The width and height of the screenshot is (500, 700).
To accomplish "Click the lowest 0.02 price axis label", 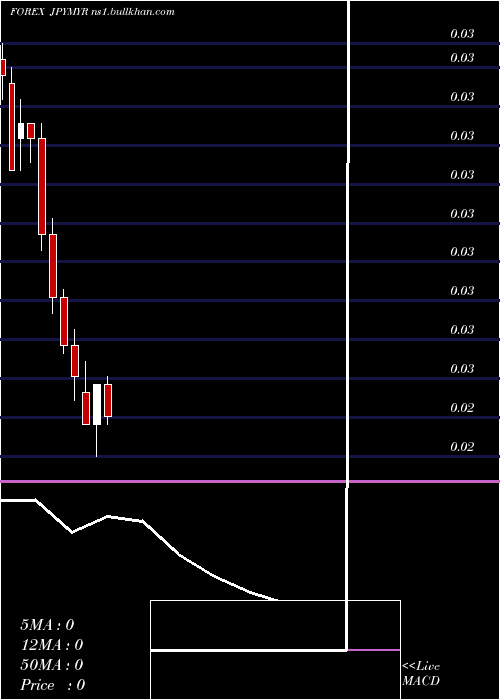I will [462, 446].
